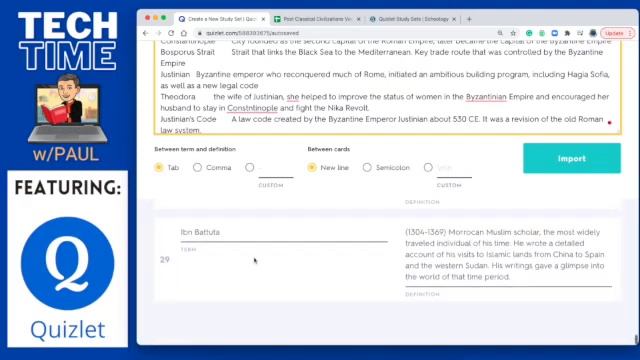Click the term Bosporus Strait
Viewport: 640px width, 360px height.
187,52
